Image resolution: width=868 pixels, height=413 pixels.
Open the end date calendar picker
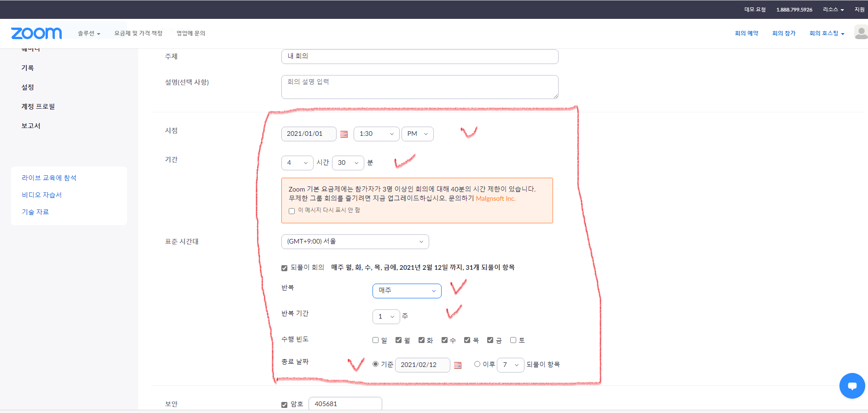[458, 365]
